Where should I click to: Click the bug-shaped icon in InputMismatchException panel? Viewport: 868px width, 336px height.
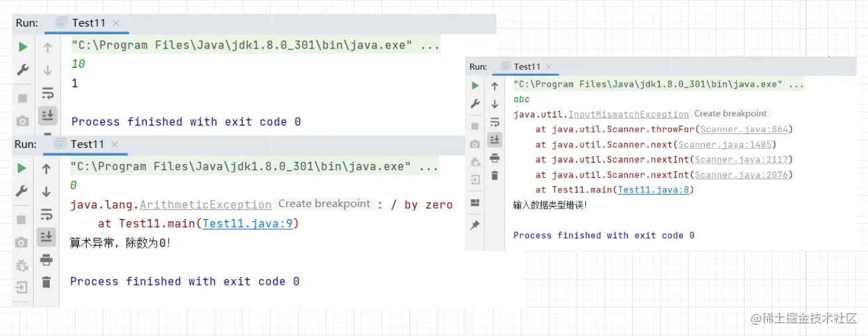475,162
